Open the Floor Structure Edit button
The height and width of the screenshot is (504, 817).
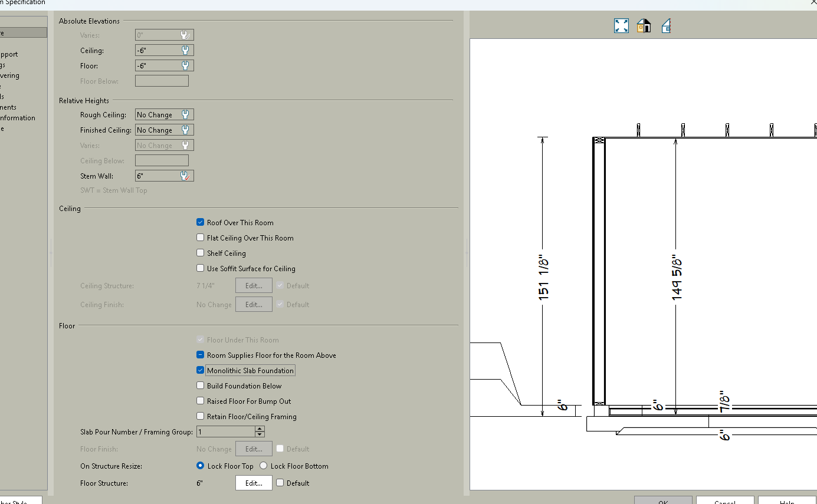(254, 483)
